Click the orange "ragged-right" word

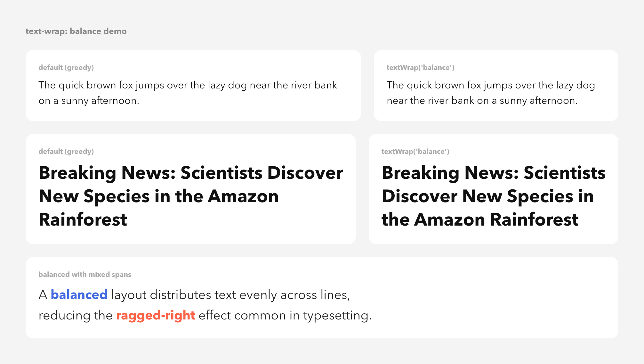156,316
